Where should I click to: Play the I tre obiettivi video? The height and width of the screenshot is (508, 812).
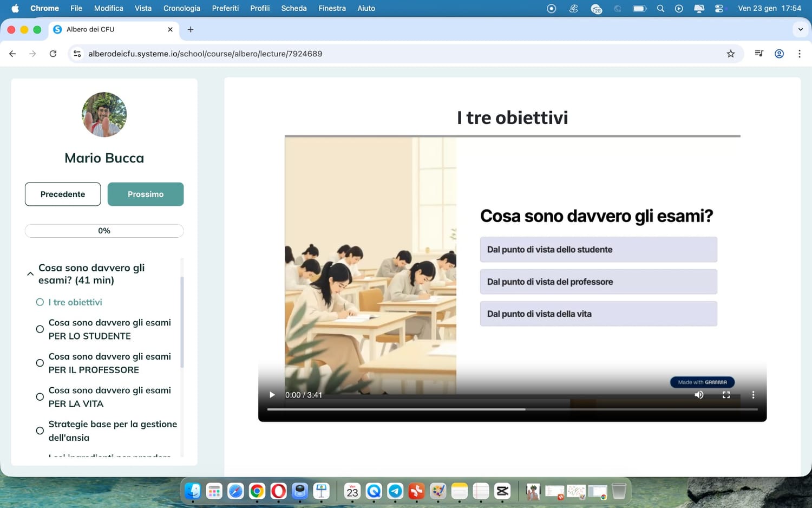click(272, 395)
